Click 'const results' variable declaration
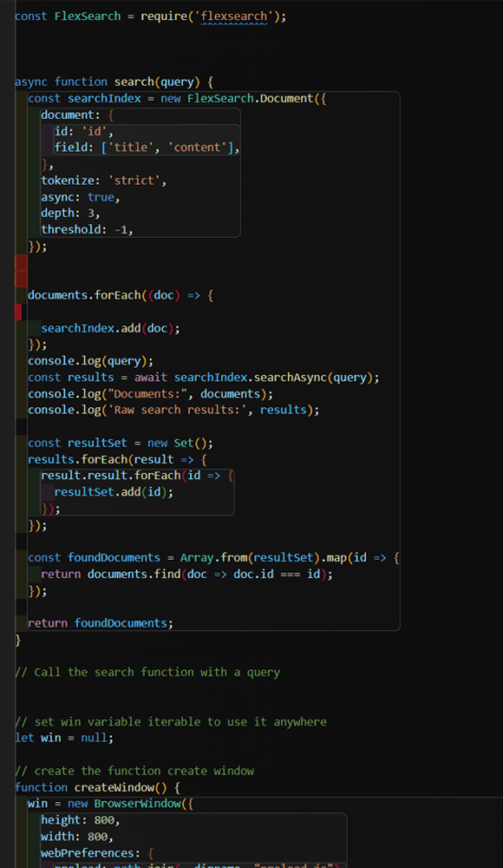The height and width of the screenshot is (868, 503). point(71,378)
